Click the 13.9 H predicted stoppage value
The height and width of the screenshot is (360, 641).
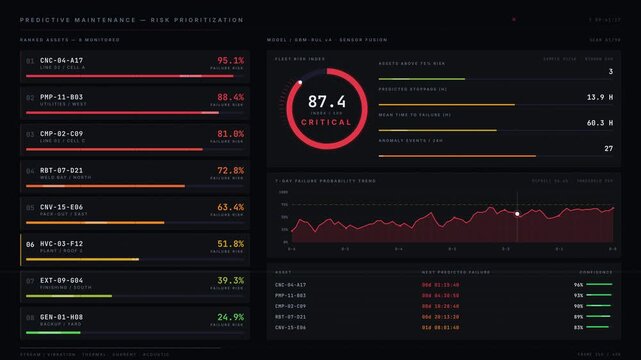[x=600, y=97]
